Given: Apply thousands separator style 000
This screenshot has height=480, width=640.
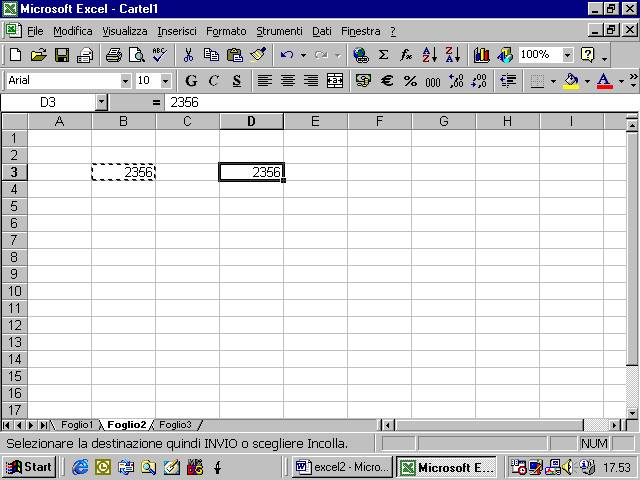Looking at the screenshot, I should (433, 80).
